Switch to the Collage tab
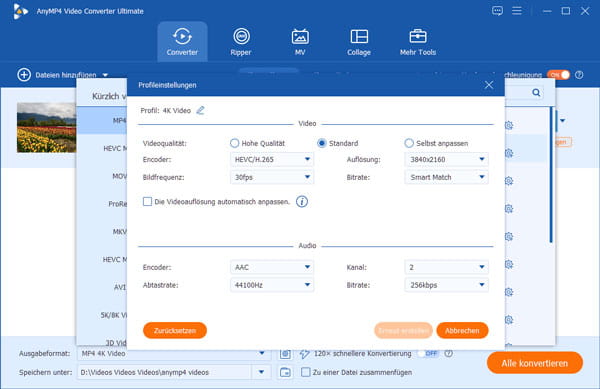The height and width of the screenshot is (389, 600). pos(359,42)
